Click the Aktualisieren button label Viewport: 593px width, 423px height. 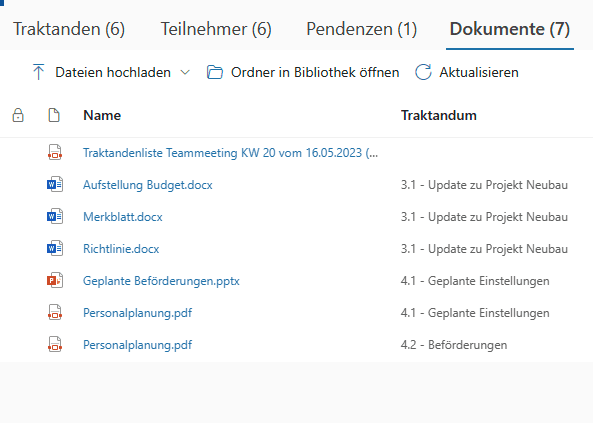coord(479,72)
